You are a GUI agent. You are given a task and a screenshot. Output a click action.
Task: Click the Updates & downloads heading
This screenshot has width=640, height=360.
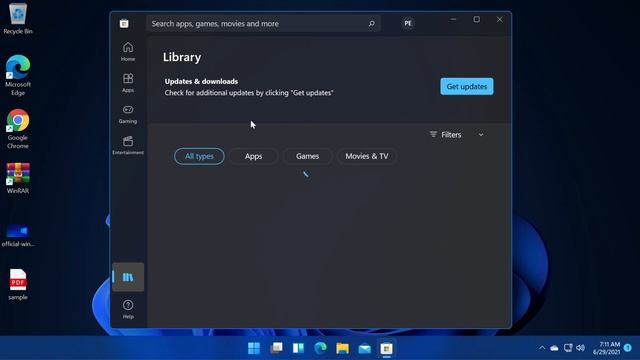click(201, 81)
